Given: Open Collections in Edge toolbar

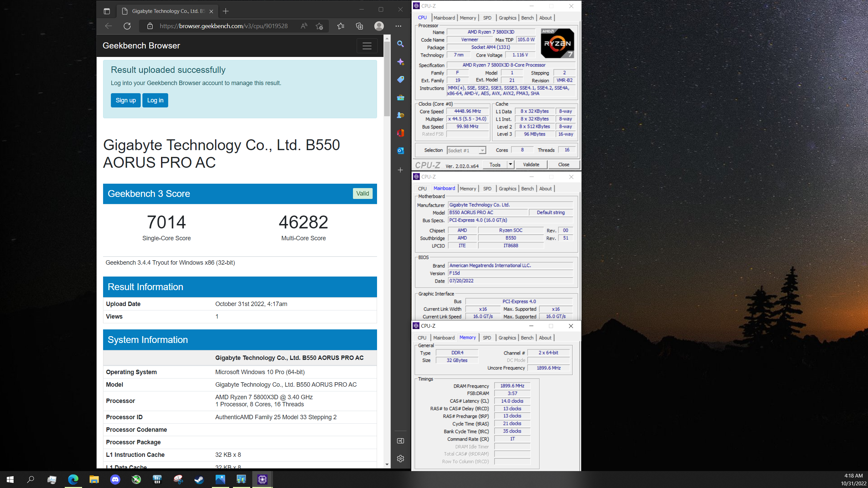Looking at the screenshot, I should [359, 26].
